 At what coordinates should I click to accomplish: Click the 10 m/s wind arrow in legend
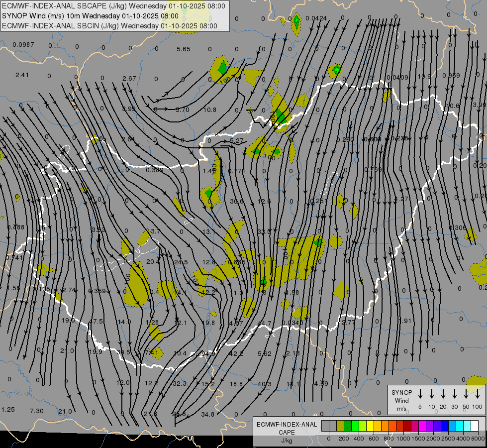[x=432, y=394]
